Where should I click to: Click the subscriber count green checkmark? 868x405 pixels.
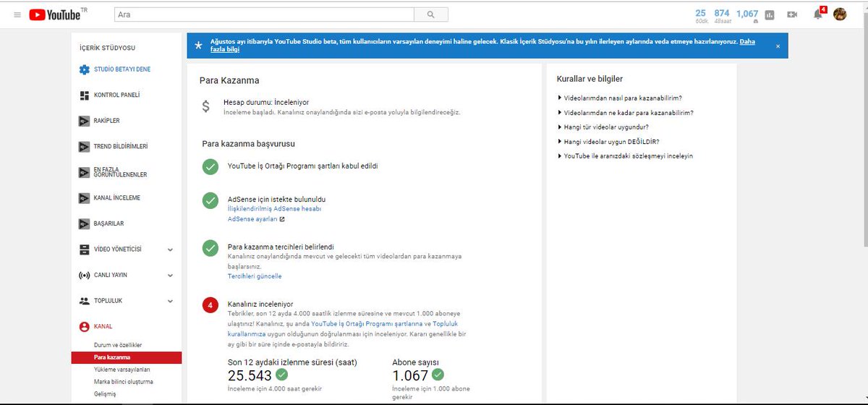coord(438,375)
